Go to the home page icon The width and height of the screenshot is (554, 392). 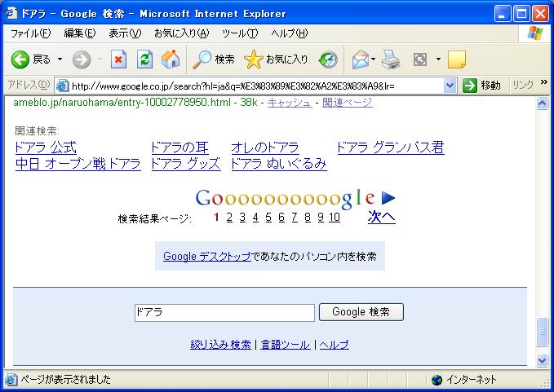pyautogui.click(x=171, y=59)
